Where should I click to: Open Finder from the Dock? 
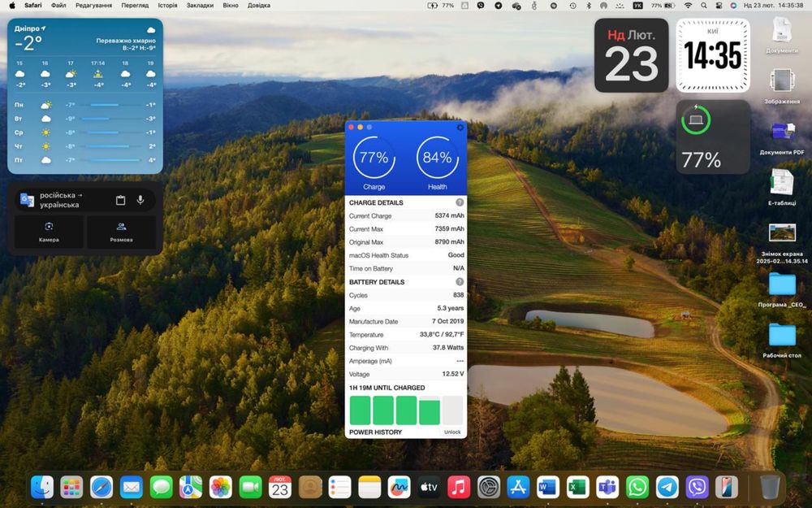point(42,487)
